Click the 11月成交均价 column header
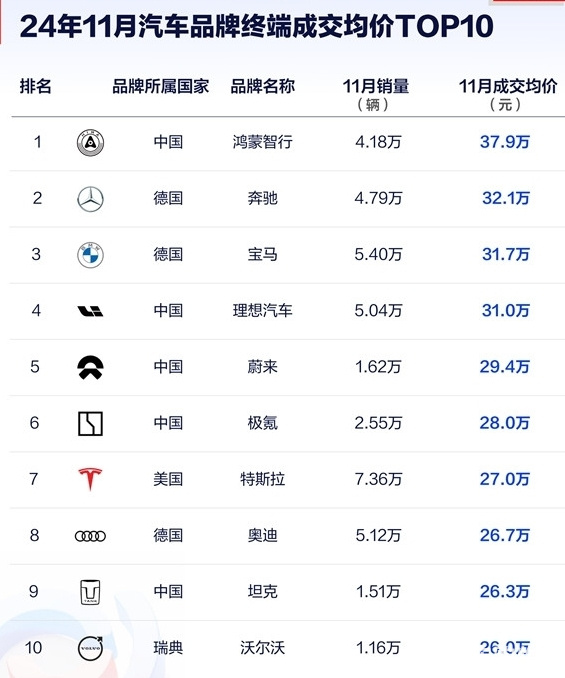The height and width of the screenshot is (678, 565). [x=508, y=86]
